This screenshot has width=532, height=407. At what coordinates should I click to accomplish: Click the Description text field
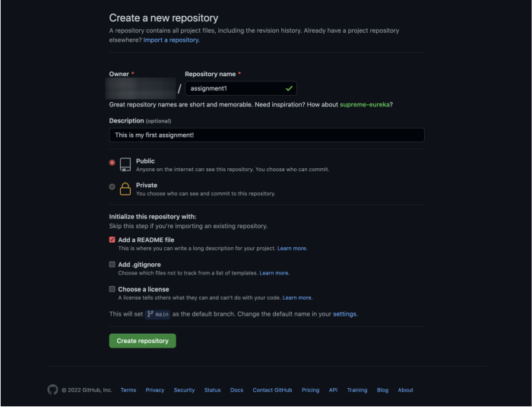click(266, 135)
